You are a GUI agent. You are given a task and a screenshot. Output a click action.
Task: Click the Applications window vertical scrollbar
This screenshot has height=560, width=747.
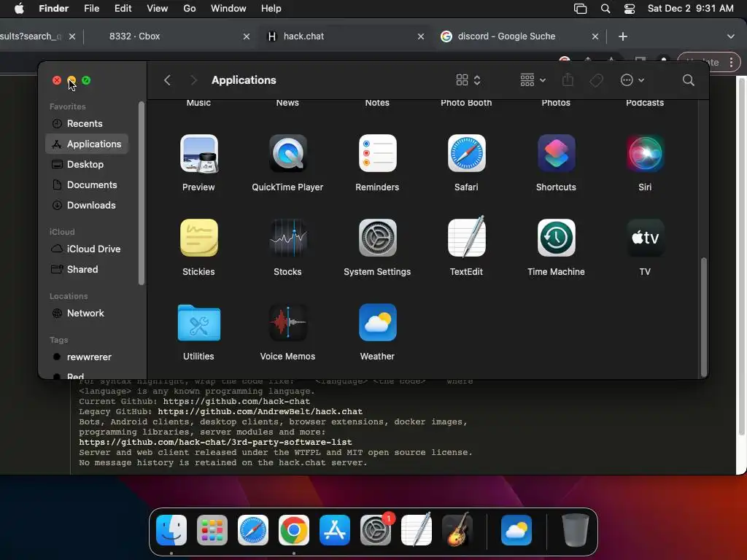pos(703,316)
